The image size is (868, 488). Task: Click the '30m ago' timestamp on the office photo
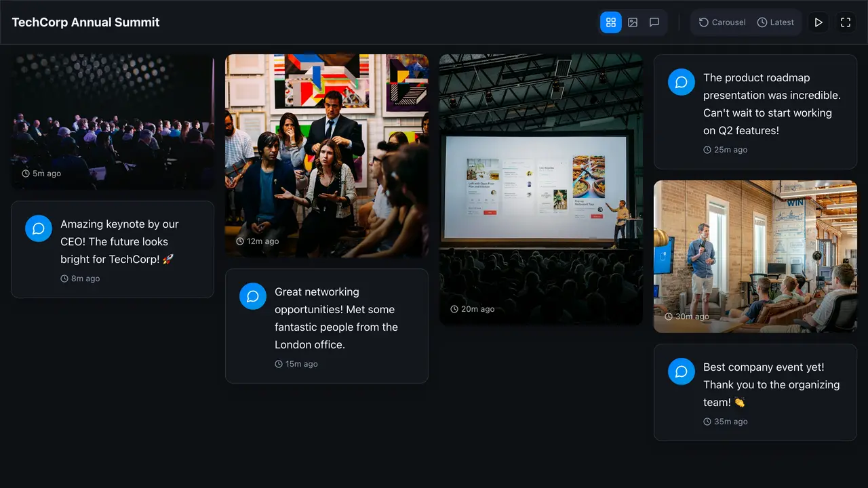pyautogui.click(x=687, y=317)
